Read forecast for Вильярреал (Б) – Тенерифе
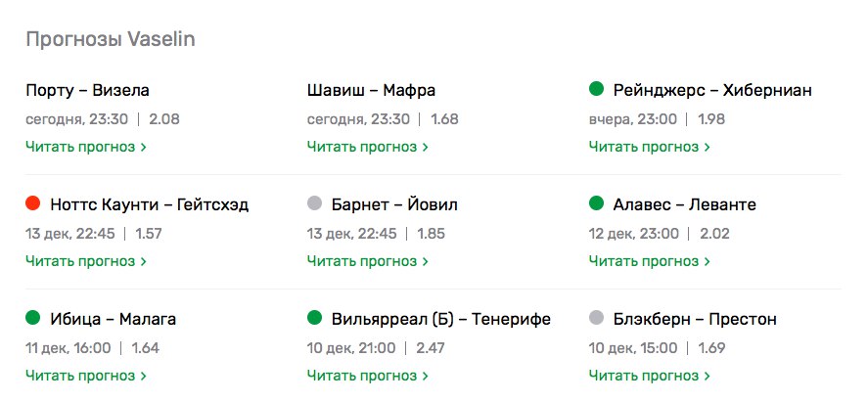The height and width of the screenshot is (402, 868). pyautogui.click(x=368, y=376)
